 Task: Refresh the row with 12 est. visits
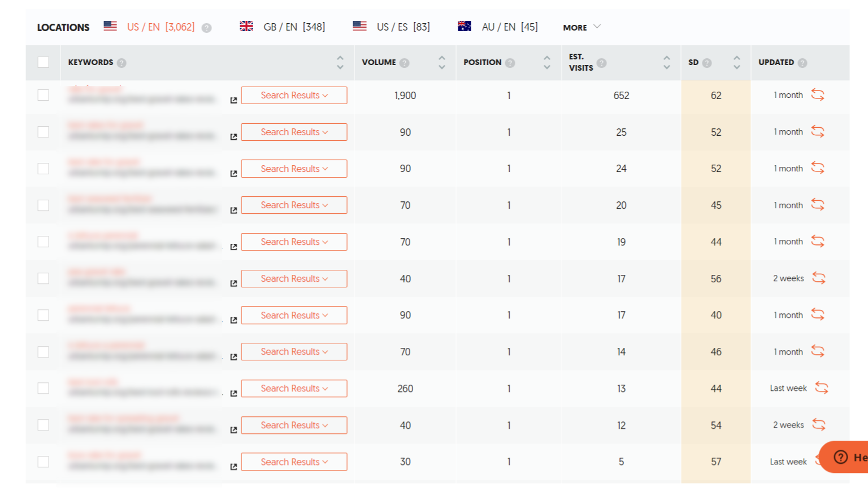(x=819, y=425)
